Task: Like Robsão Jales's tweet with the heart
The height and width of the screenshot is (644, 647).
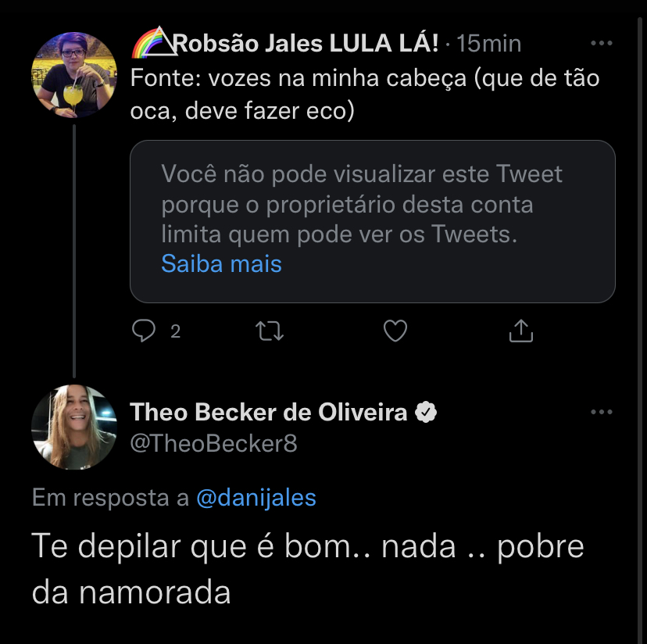Action: point(395,331)
